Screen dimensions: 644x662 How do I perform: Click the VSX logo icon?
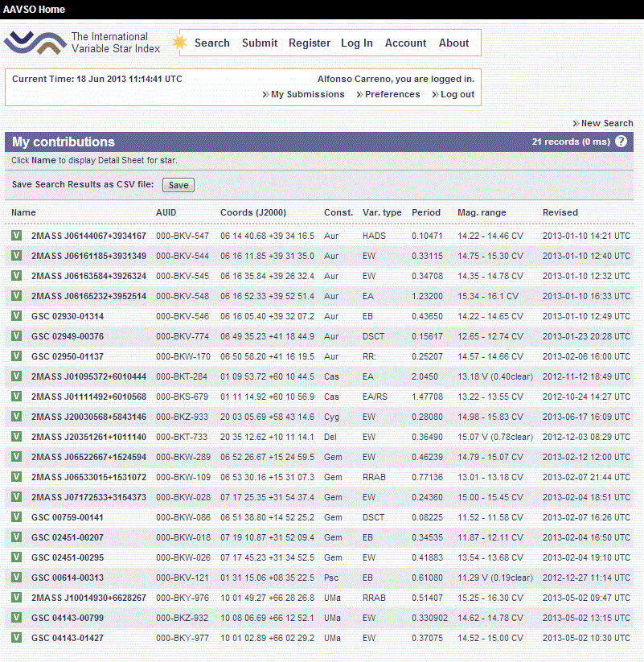35,43
